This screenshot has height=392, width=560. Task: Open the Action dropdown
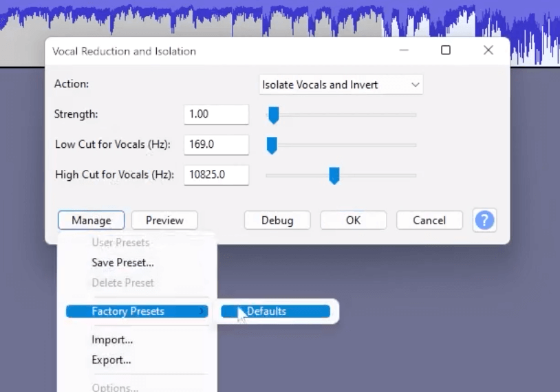[341, 85]
